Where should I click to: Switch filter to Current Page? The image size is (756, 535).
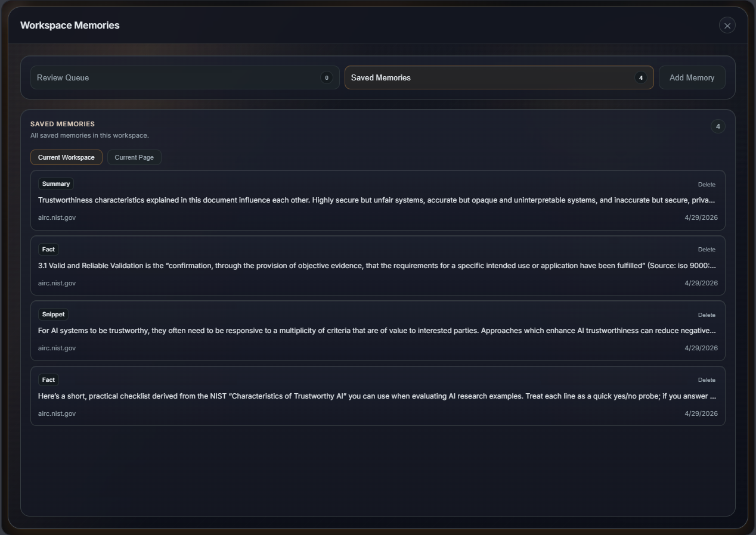(x=134, y=157)
